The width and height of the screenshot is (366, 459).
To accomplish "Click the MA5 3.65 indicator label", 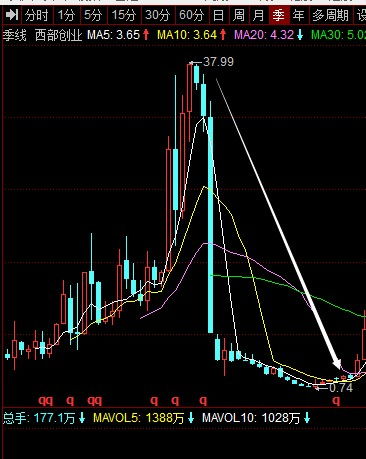I will [118, 35].
